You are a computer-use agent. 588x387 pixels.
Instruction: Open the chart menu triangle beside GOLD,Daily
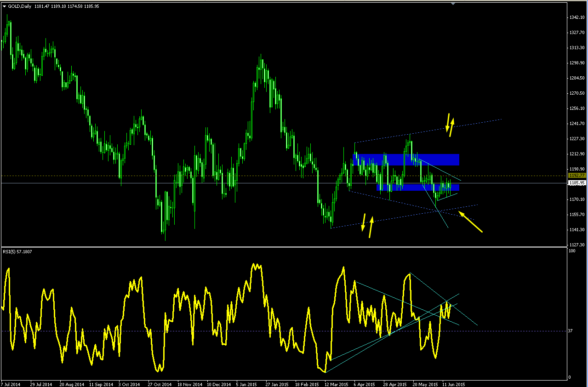tap(4, 6)
